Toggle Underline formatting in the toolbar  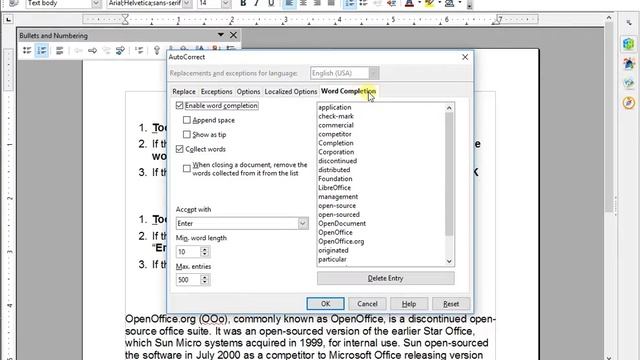271,3
